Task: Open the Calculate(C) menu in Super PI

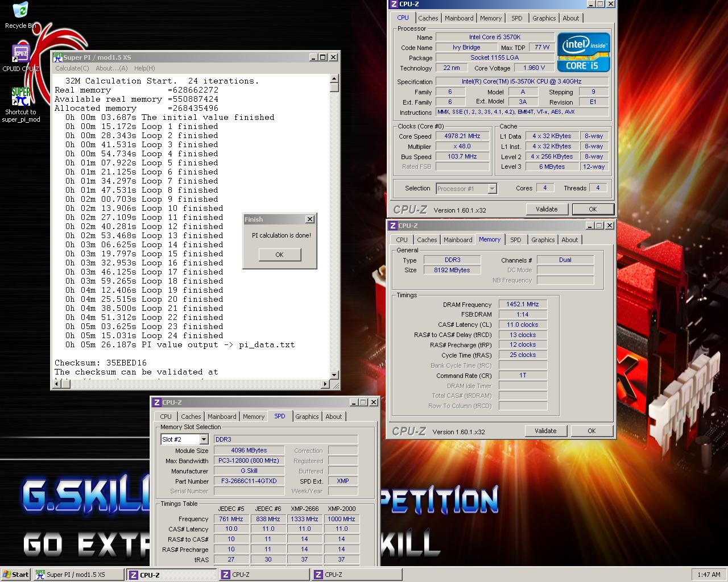Action: click(72, 68)
